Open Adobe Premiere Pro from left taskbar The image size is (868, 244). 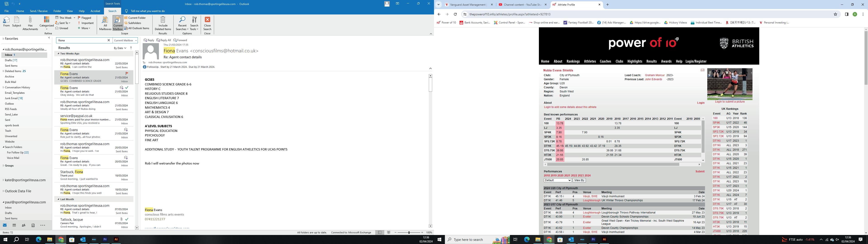pos(105,240)
